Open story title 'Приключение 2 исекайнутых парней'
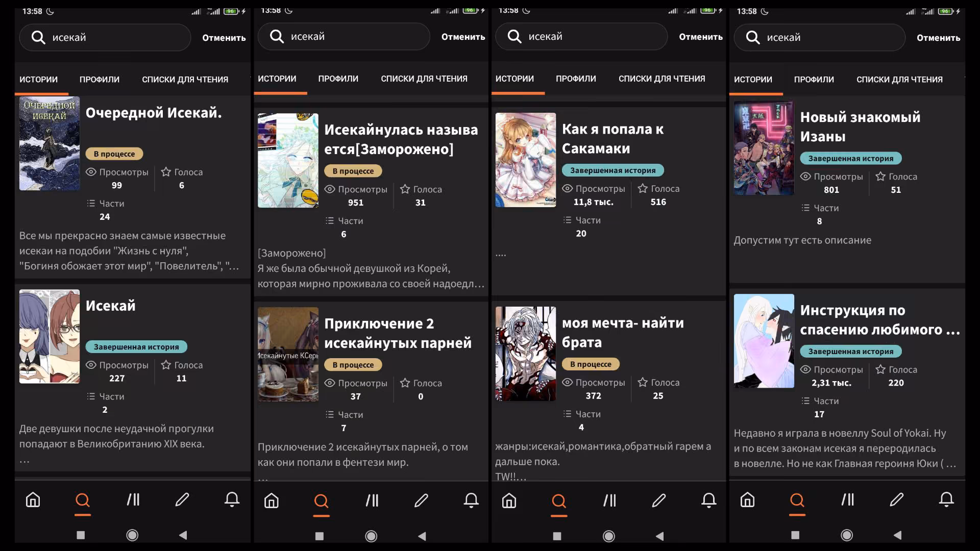Viewport: 980px width, 551px height. pos(398,333)
